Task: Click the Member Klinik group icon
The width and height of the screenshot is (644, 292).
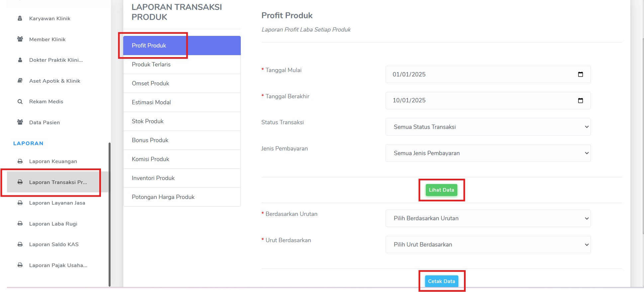Action: 20,39
